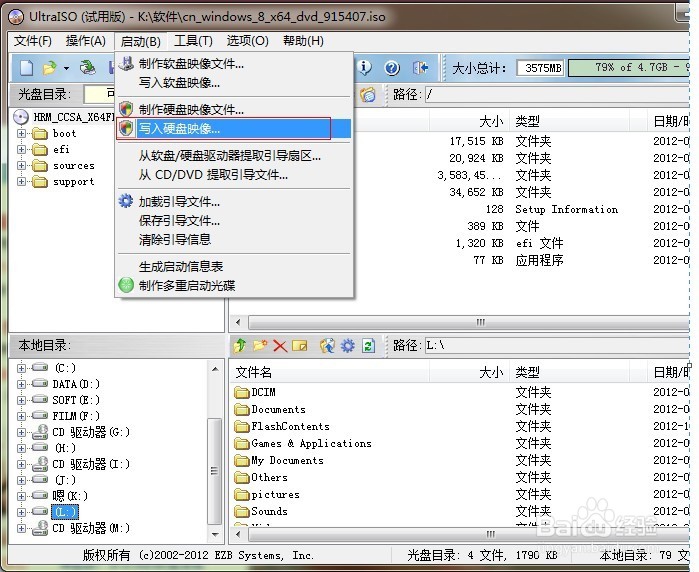Expand the FILM (F:) drive node

pyautogui.click(x=21, y=416)
